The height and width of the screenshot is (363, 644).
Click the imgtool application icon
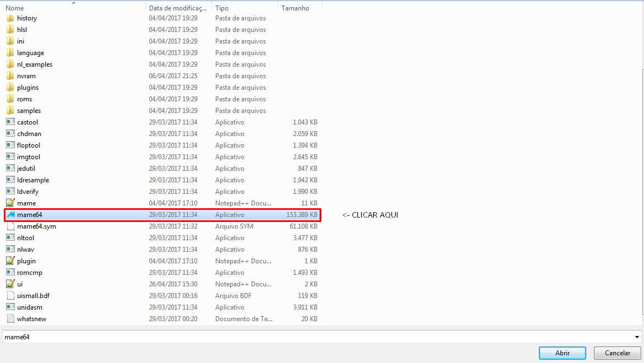(10, 156)
